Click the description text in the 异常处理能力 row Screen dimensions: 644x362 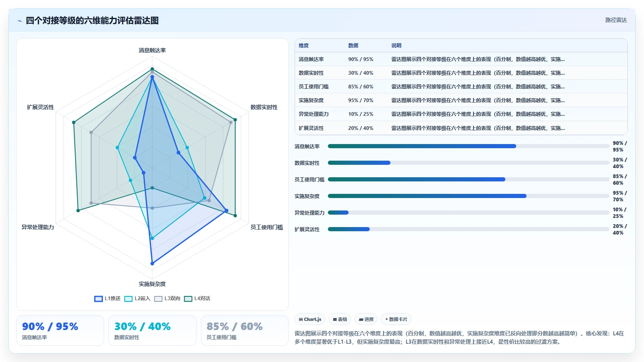(x=478, y=114)
